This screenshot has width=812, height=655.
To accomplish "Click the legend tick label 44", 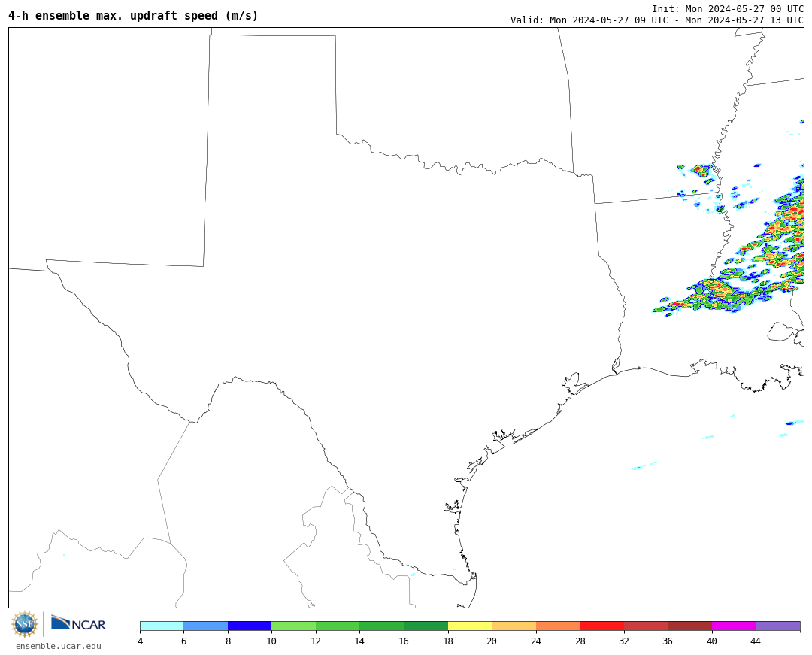I will click(x=756, y=641).
